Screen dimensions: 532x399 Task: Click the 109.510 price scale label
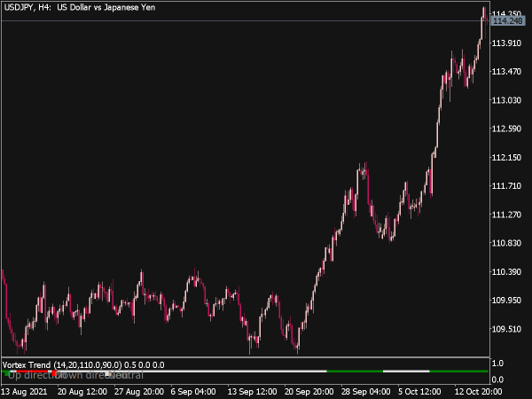[506, 329]
